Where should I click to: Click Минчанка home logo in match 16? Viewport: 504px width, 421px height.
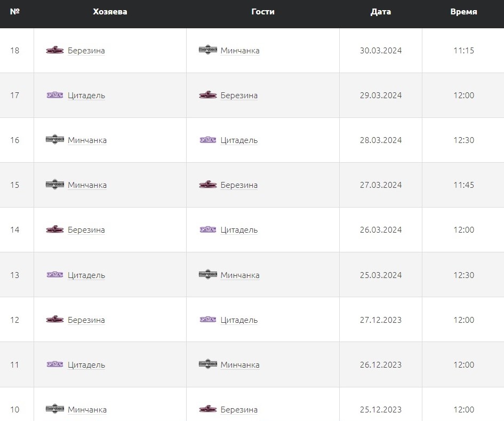click(55, 140)
